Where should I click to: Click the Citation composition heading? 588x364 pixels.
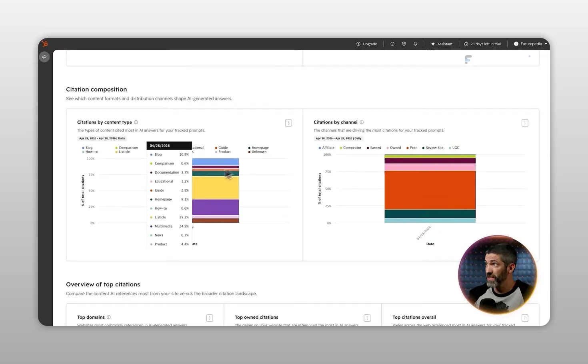[x=96, y=89]
